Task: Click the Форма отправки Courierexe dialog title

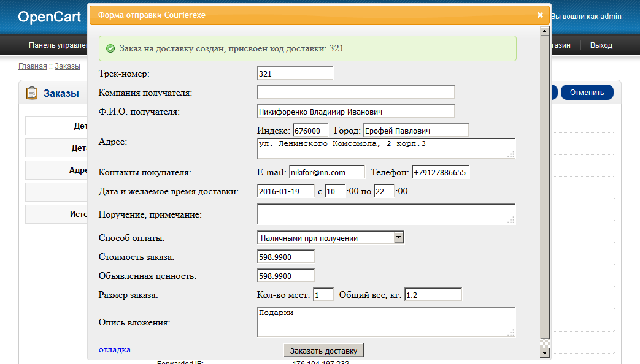Action: (x=152, y=15)
